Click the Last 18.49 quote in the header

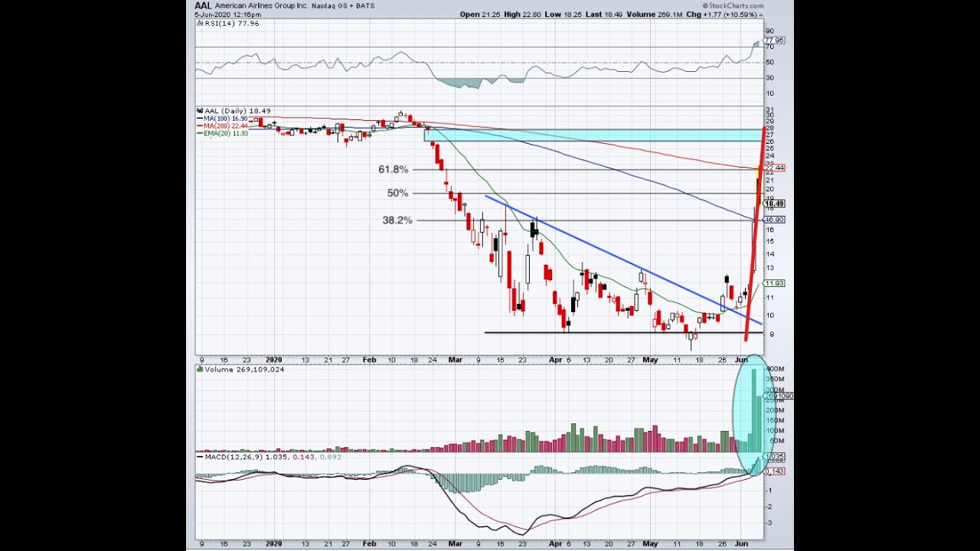[603, 15]
